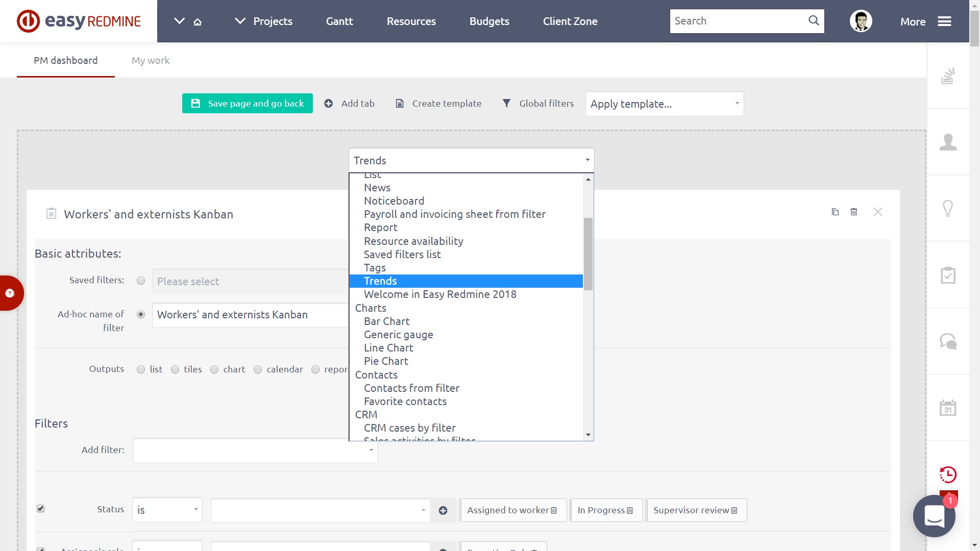The width and height of the screenshot is (980, 551).
Task: Select Pie Chart from module list
Action: click(386, 361)
